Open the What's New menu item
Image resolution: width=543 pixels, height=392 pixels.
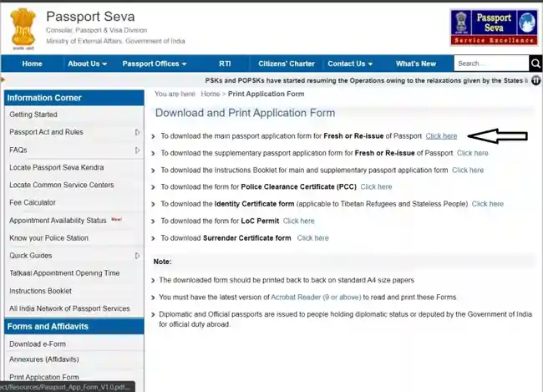(x=415, y=64)
